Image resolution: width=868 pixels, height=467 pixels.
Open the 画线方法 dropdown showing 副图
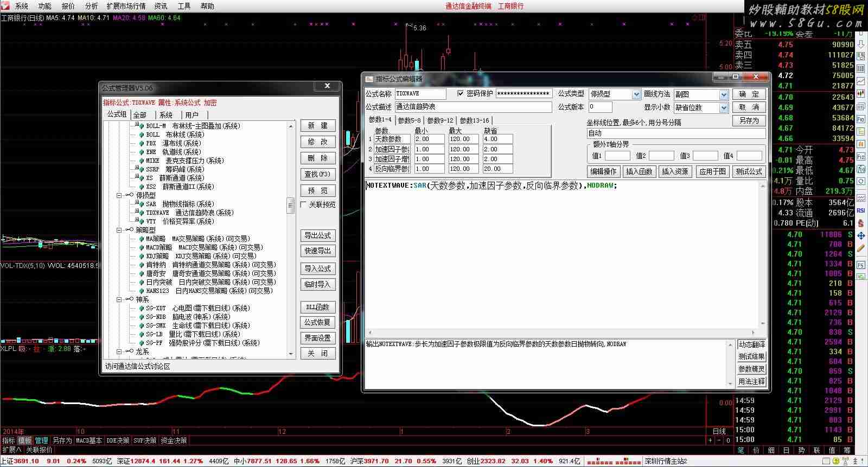click(723, 94)
